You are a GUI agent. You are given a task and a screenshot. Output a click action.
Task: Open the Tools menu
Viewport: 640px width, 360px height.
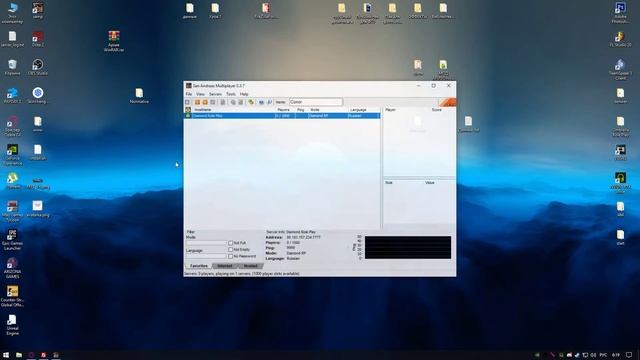point(231,94)
